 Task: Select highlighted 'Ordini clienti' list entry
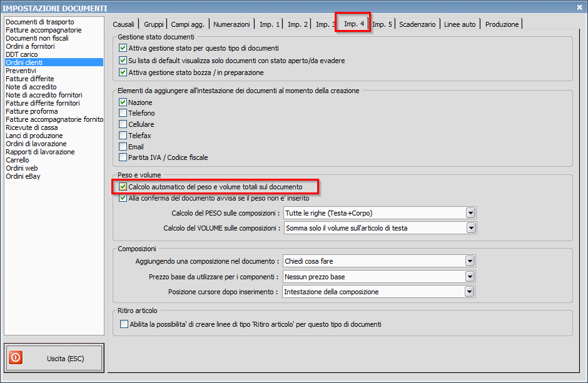tap(54, 62)
